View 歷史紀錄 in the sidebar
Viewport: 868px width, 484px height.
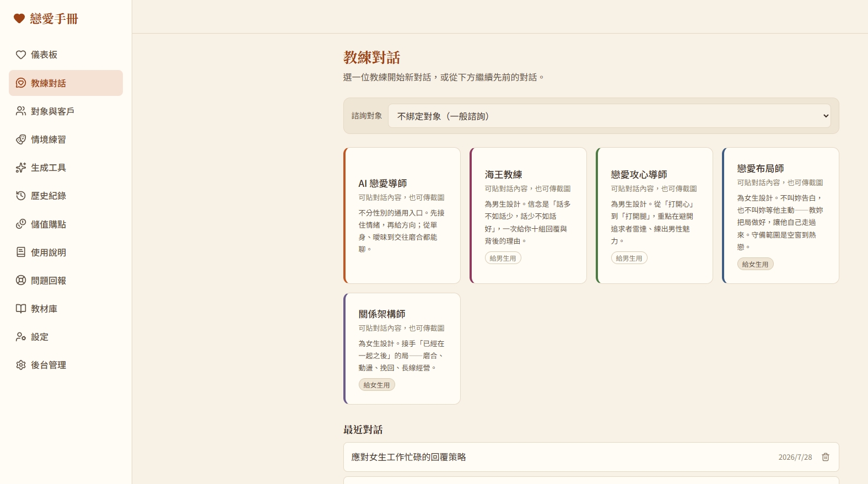coord(66,196)
